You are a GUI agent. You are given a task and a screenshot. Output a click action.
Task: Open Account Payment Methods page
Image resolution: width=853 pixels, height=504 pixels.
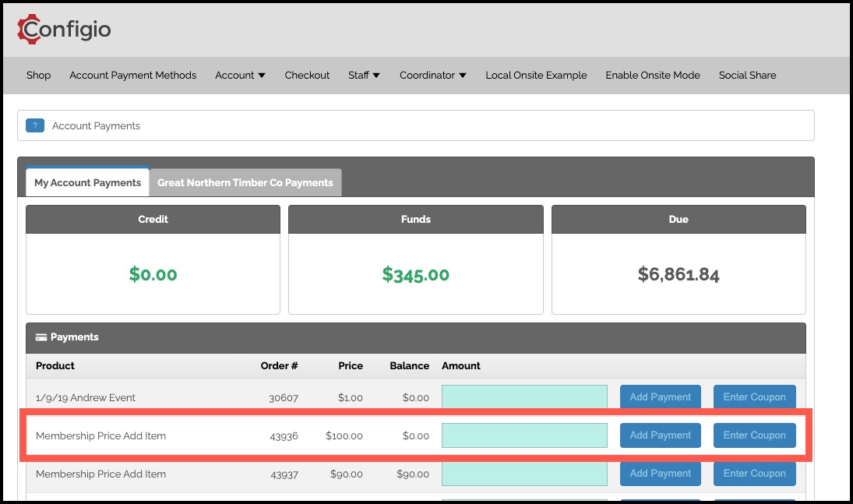132,75
